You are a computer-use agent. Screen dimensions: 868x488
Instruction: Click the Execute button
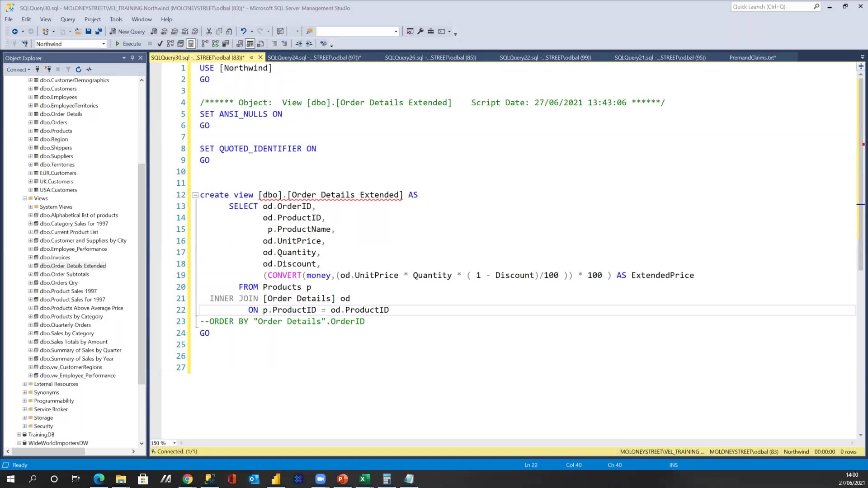coord(128,43)
